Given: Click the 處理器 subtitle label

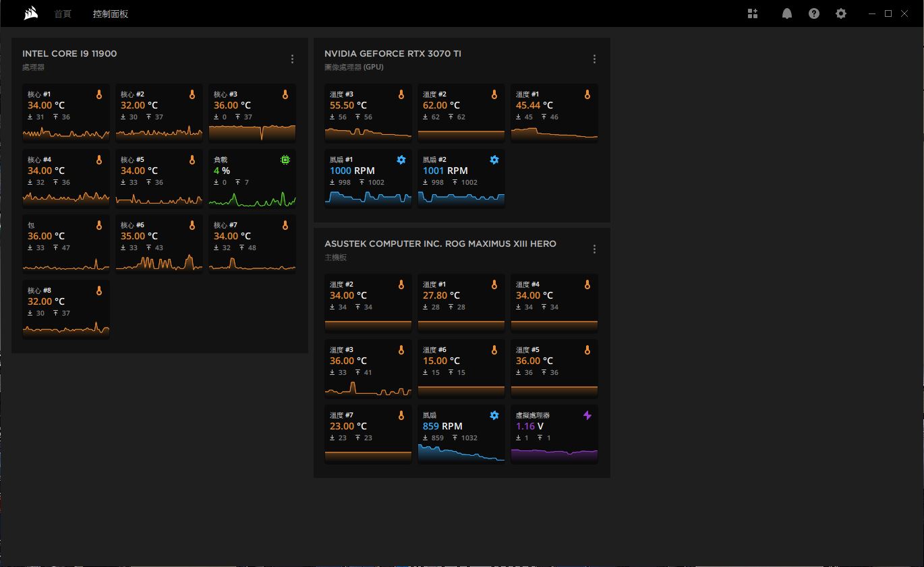Looking at the screenshot, I should tap(33, 67).
